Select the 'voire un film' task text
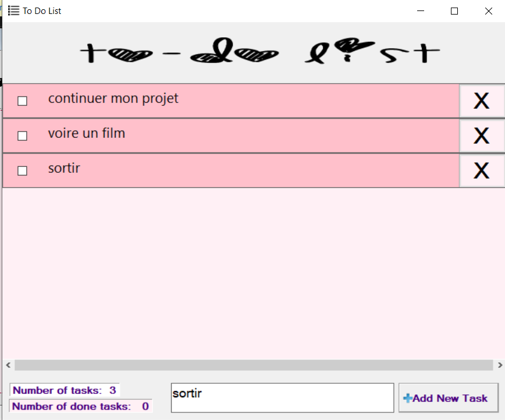 [87, 133]
